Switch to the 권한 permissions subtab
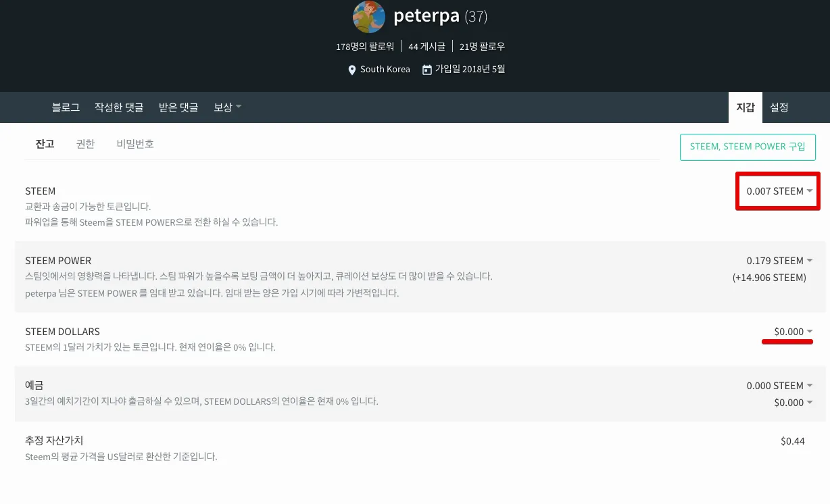The width and height of the screenshot is (830, 504). pyautogui.click(x=85, y=144)
